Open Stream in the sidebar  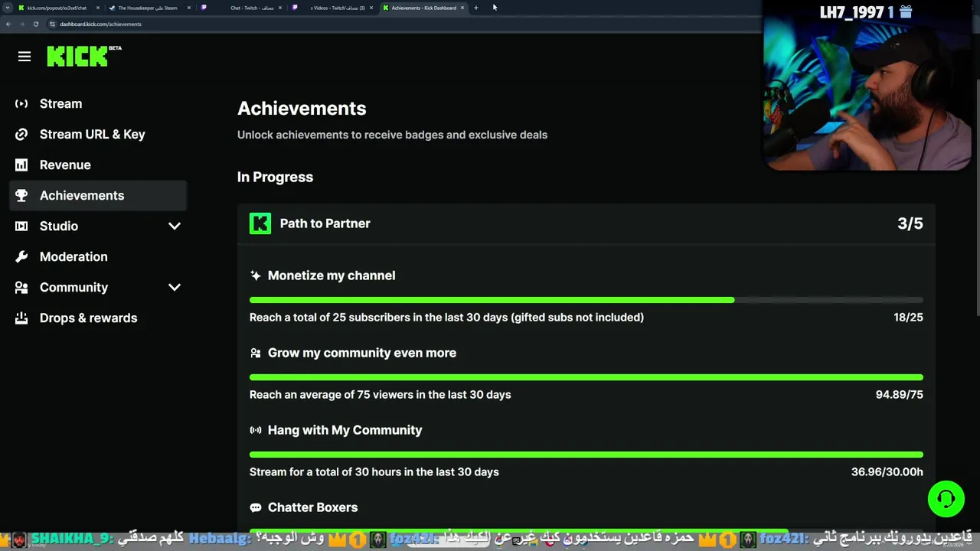[x=97, y=103]
